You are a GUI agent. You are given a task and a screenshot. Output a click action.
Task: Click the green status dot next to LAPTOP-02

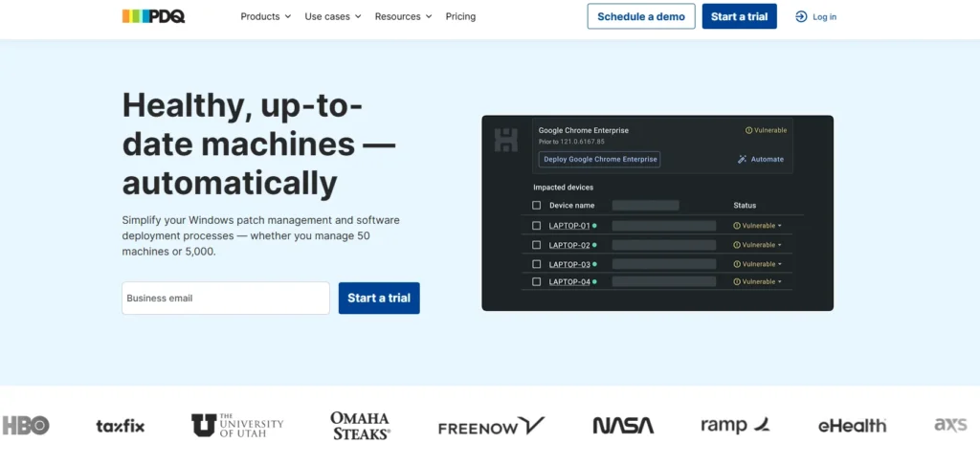pyautogui.click(x=594, y=245)
